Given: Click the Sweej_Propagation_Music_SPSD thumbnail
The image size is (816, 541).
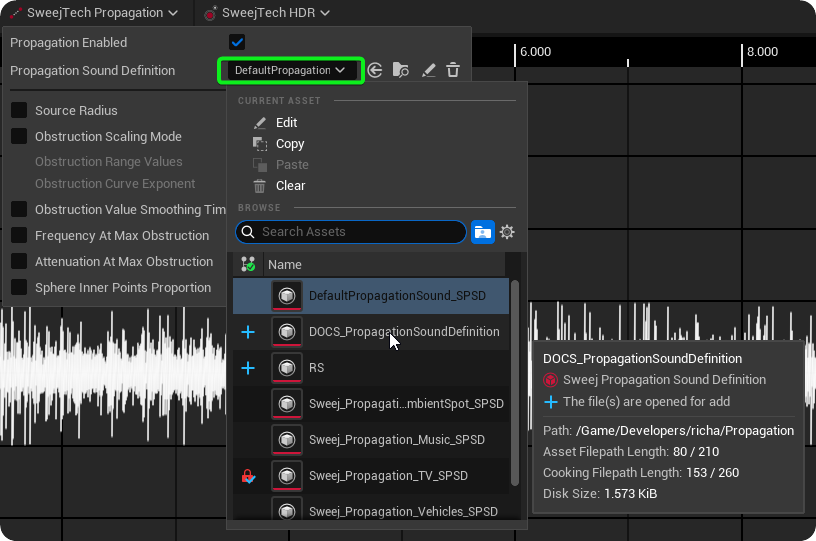Looking at the screenshot, I should 287,440.
